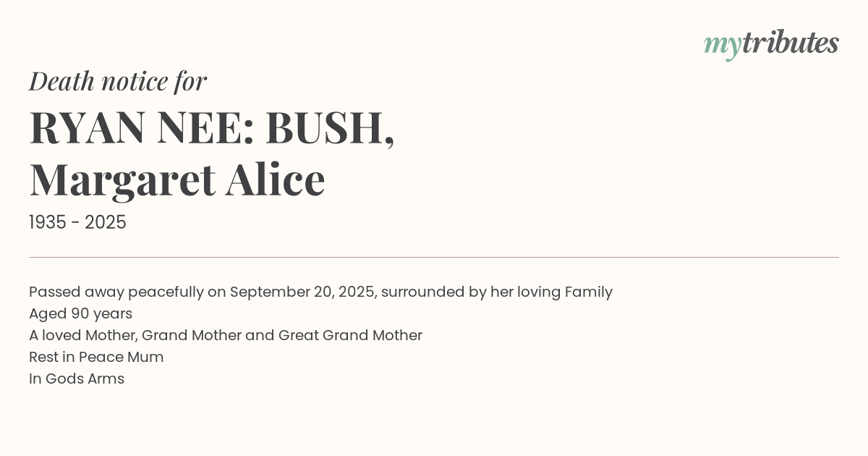868x456 pixels.
Task: Click the middle name "Alice"
Action: (x=275, y=180)
